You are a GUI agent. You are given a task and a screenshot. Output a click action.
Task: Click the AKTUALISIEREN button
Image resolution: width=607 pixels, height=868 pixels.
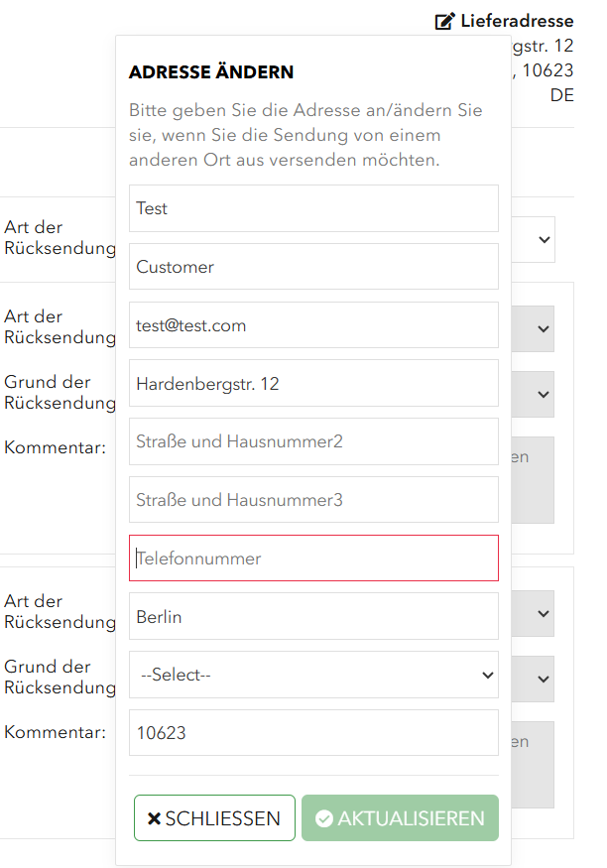click(x=400, y=818)
